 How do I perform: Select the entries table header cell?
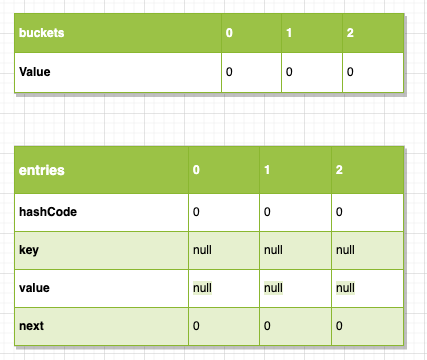(101, 170)
